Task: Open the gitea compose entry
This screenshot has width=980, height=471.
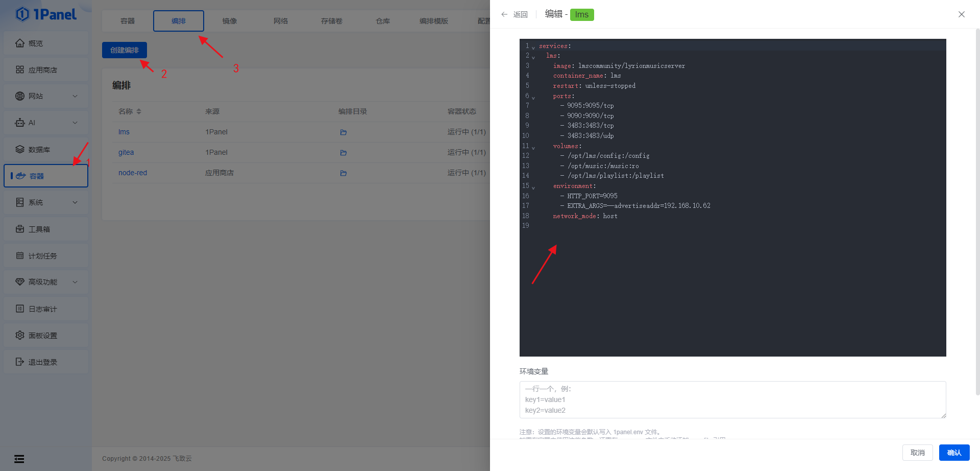Action: (126, 152)
